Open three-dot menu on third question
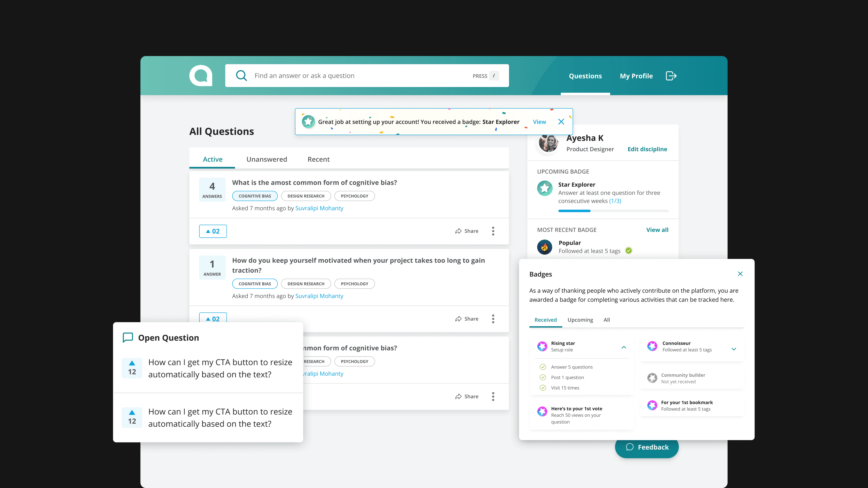 click(x=493, y=396)
